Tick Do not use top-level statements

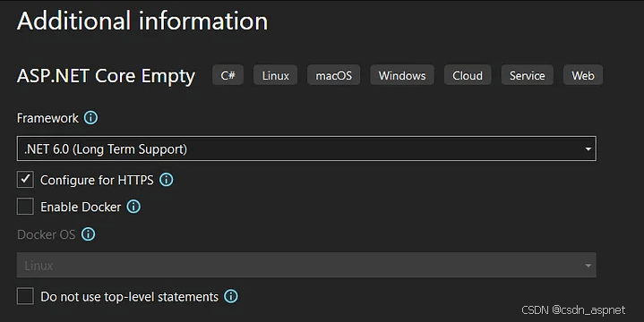(x=25, y=296)
